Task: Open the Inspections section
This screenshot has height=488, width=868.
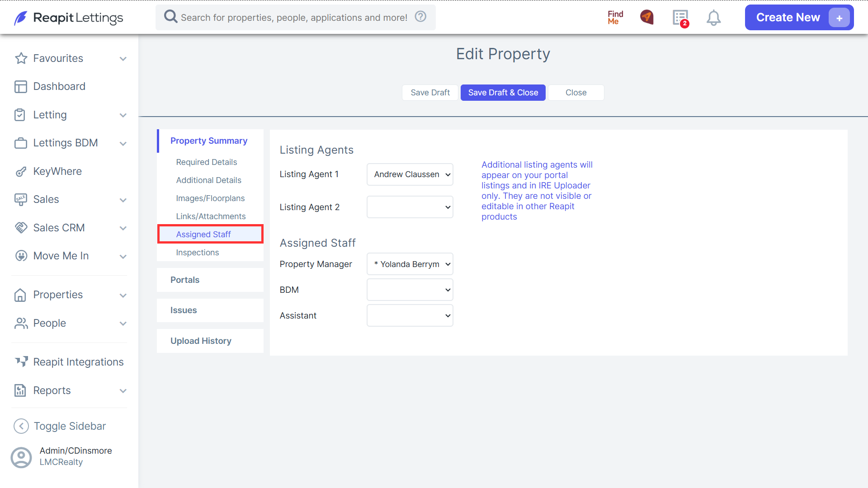Action: pos(197,253)
